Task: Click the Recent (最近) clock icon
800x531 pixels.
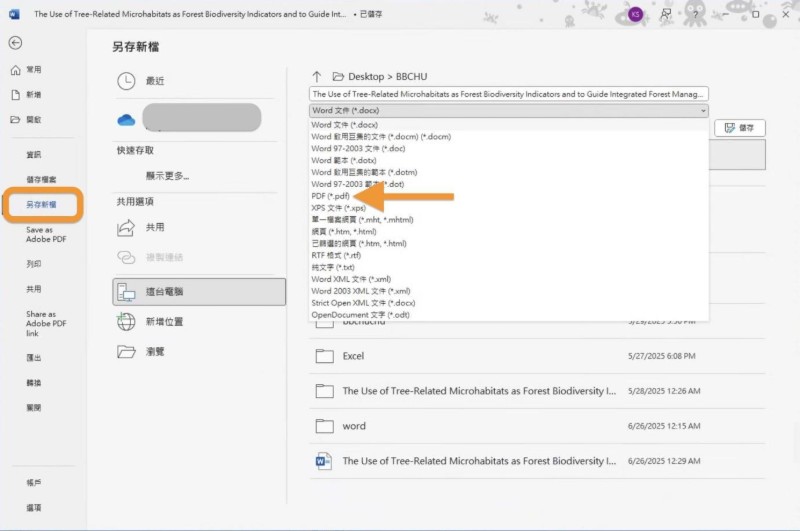Action: coord(126,81)
